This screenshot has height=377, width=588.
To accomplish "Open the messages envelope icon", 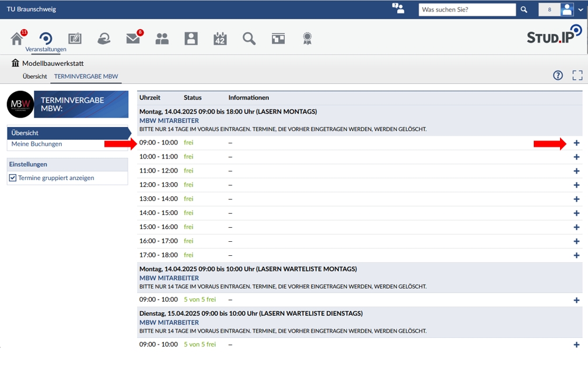I will pyautogui.click(x=133, y=38).
